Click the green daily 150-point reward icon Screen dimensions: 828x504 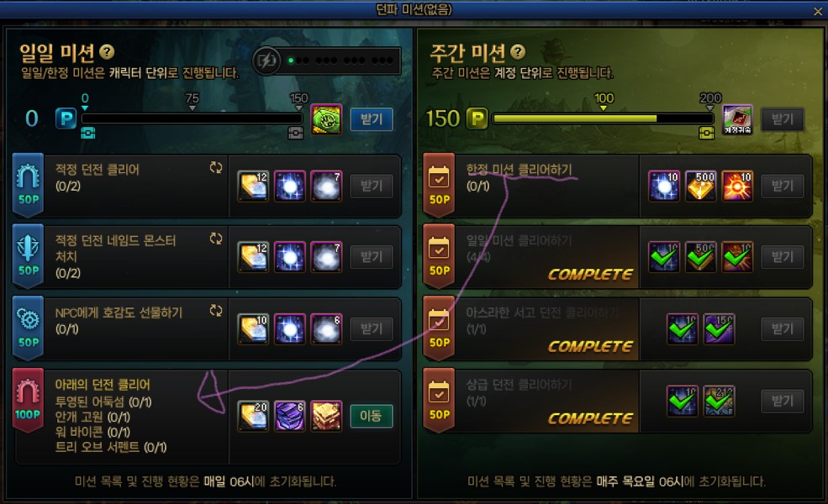click(326, 118)
